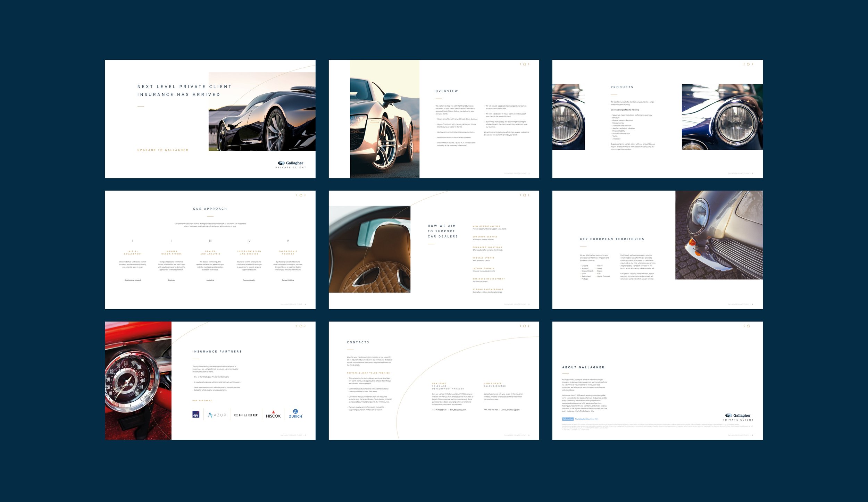Click the previous arrow on the Overview slide
The width and height of the screenshot is (868, 502).
[520, 64]
